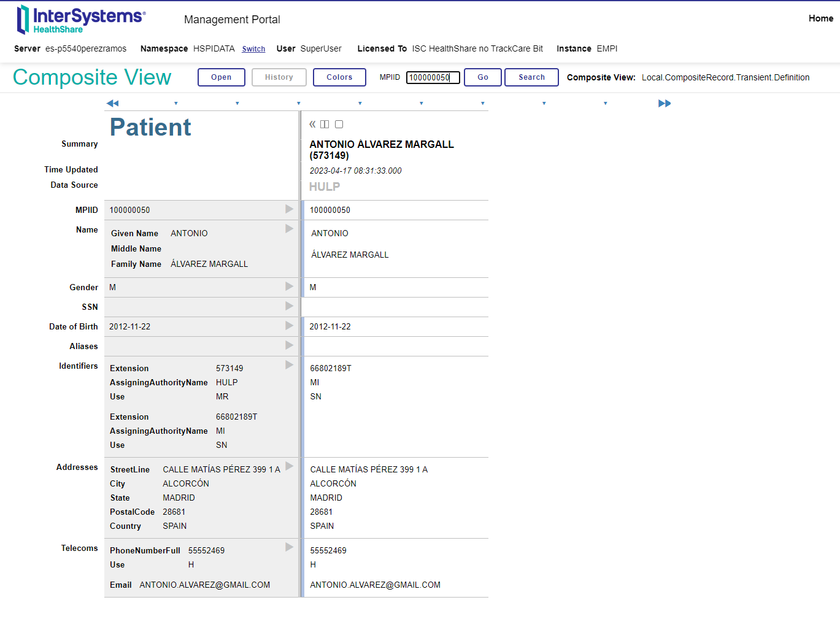Image resolution: width=840 pixels, height=627 pixels.
Task: Expand the Aliases row using its arrow
Action: coord(289,345)
